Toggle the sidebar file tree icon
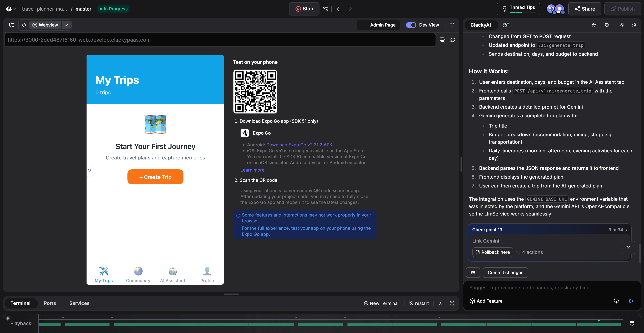The width and height of the screenshot is (644, 333). click(12, 25)
